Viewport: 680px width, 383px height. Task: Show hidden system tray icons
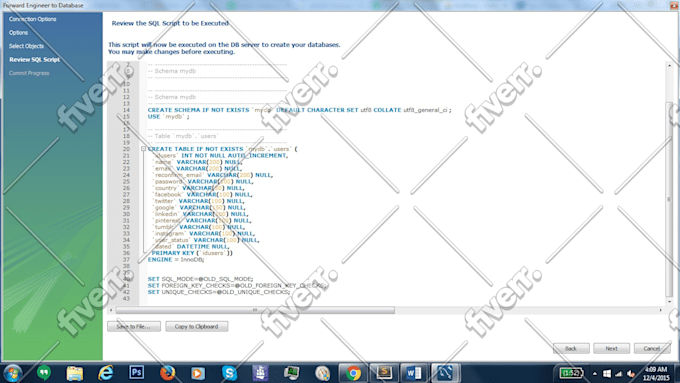point(595,373)
